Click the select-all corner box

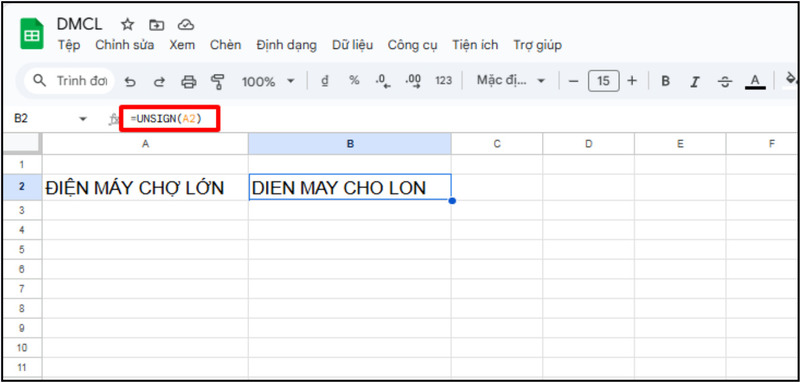(21, 144)
